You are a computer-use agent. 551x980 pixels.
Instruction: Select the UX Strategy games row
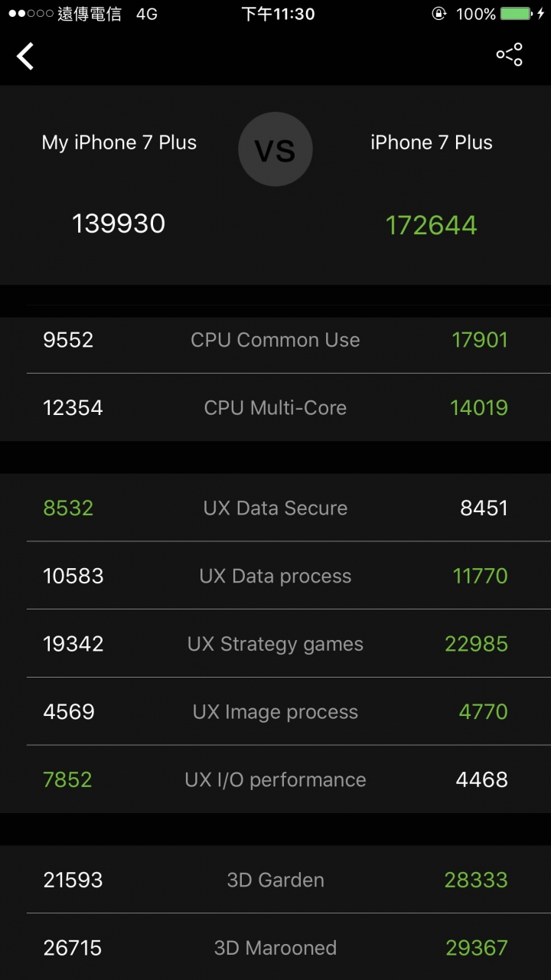pos(275,644)
